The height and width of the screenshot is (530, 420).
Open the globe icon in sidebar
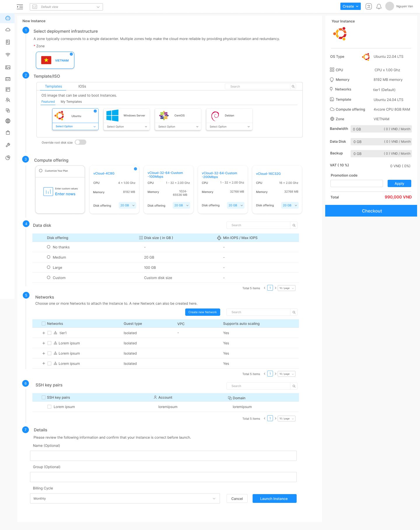coord(8,121)
